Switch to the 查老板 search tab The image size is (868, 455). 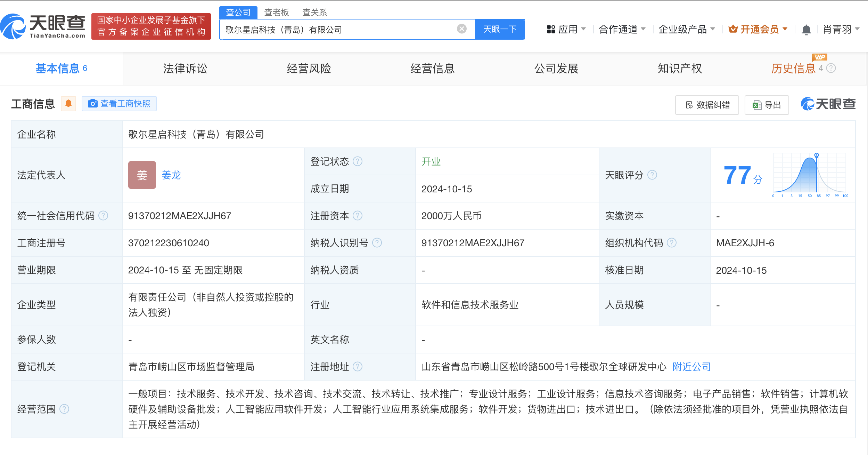tap(276, 13)
